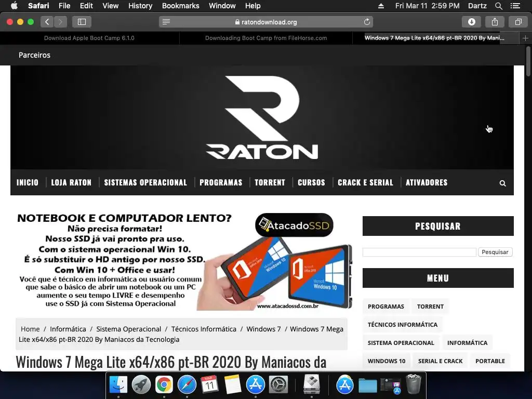Show Safari downloads list

(471, 22)
